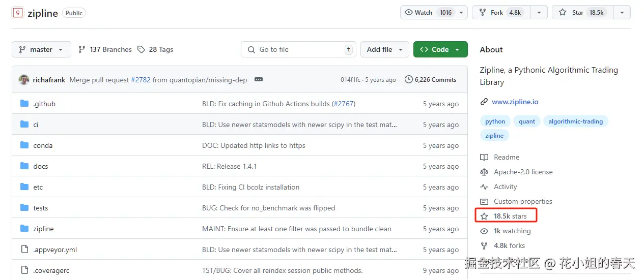Open the .github folder
The height and width of the screenshot is (279, 644).
(44, 104)
